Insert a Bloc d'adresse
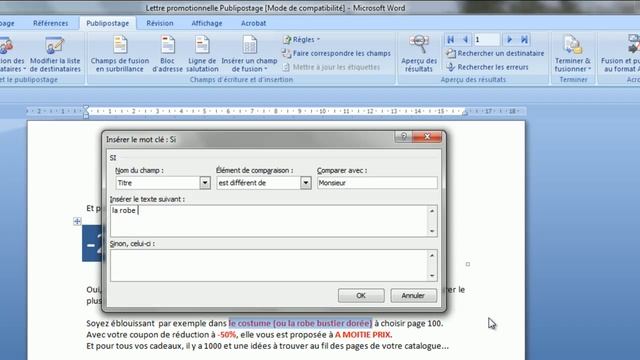Screen dimensions: 640x360 pos(167,54)
